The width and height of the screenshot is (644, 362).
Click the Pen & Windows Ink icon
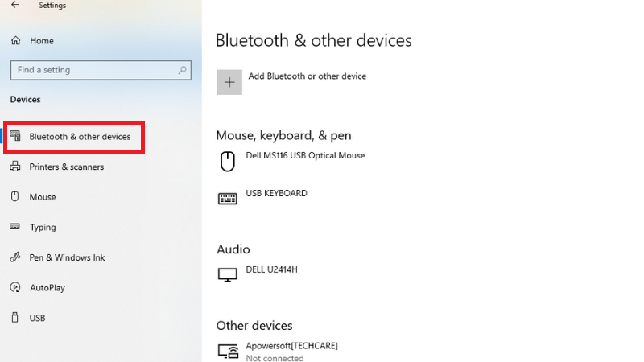(14, 257)
